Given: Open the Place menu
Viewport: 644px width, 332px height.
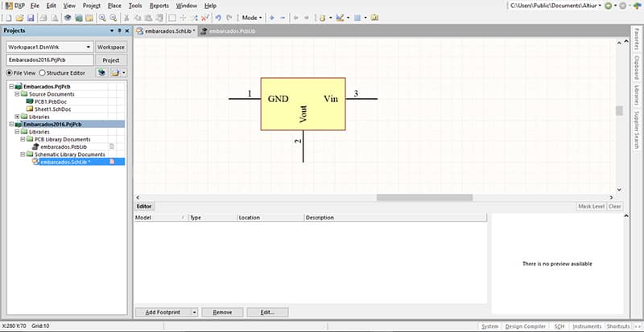Looking at the screenshot, I should [x=114, y=6].
